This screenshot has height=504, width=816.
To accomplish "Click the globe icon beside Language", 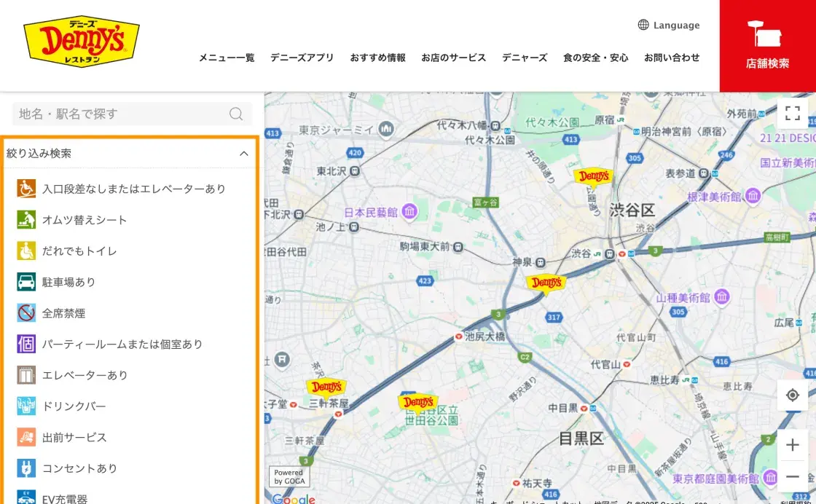I will (643, 25).
